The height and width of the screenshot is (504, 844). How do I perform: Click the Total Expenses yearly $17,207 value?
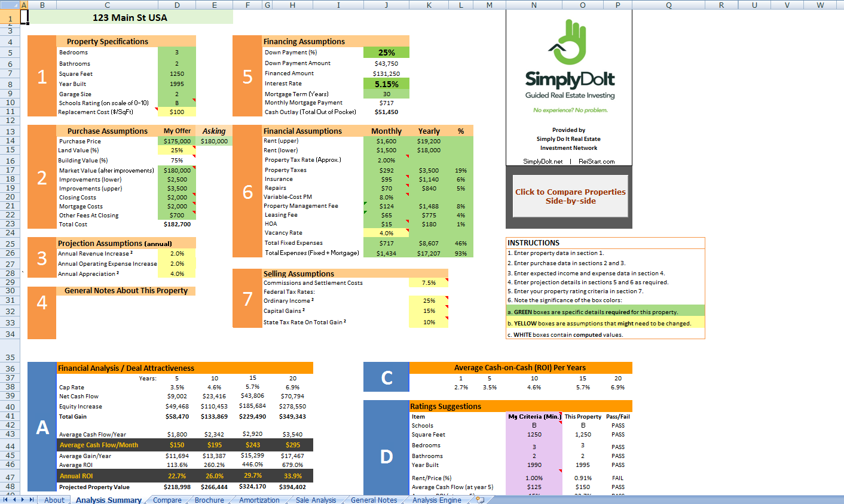pyautogui.click(x=429, y=253)
